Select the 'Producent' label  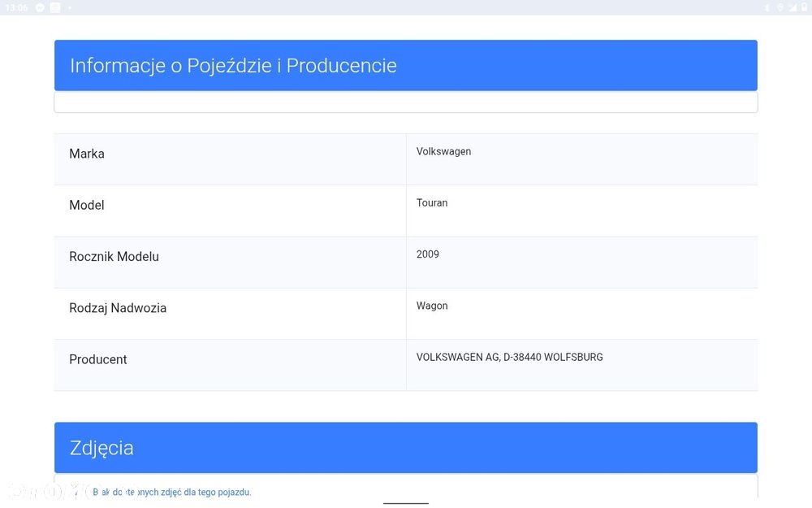click(x=98, y=359)
